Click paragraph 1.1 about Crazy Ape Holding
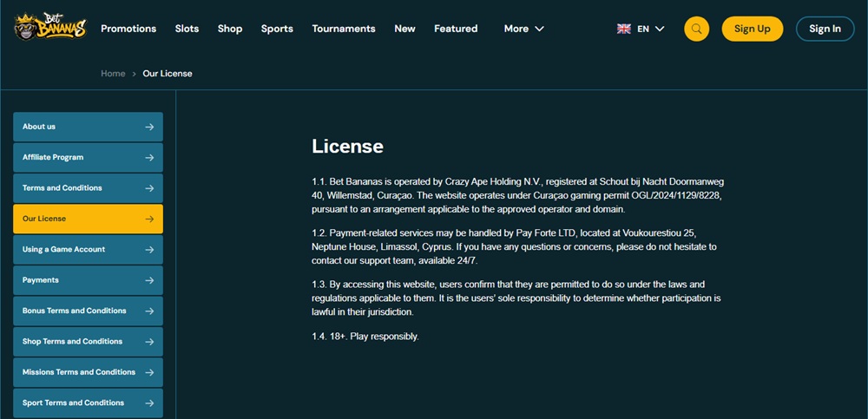 point(517,196)
